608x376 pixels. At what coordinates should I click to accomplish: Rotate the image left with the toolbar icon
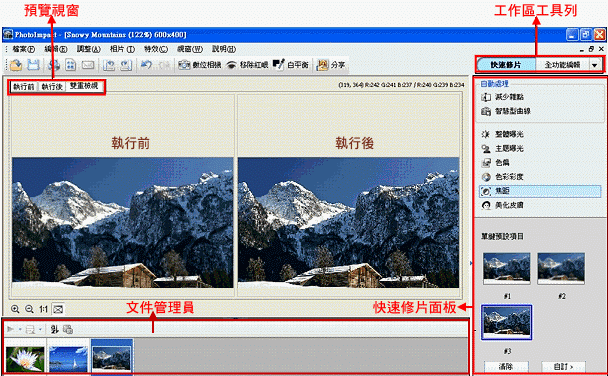point(109,65)
